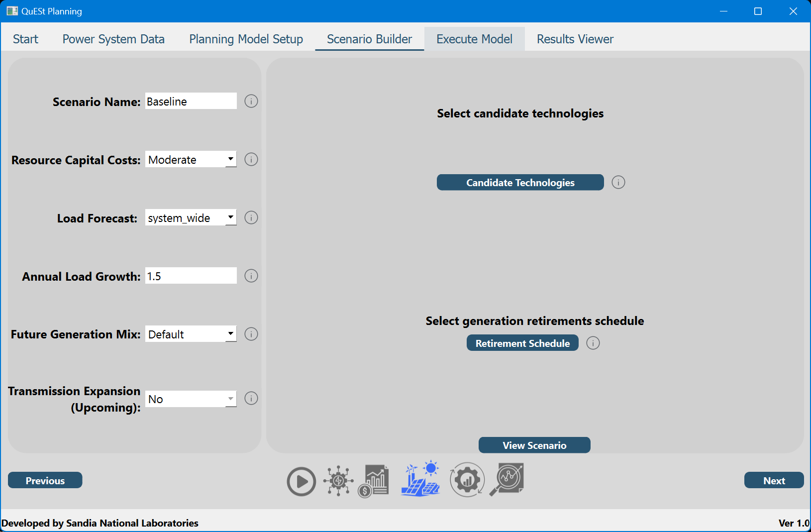
Task: Click the 'Select candidate technologies' heading
Action: point(520,113)
